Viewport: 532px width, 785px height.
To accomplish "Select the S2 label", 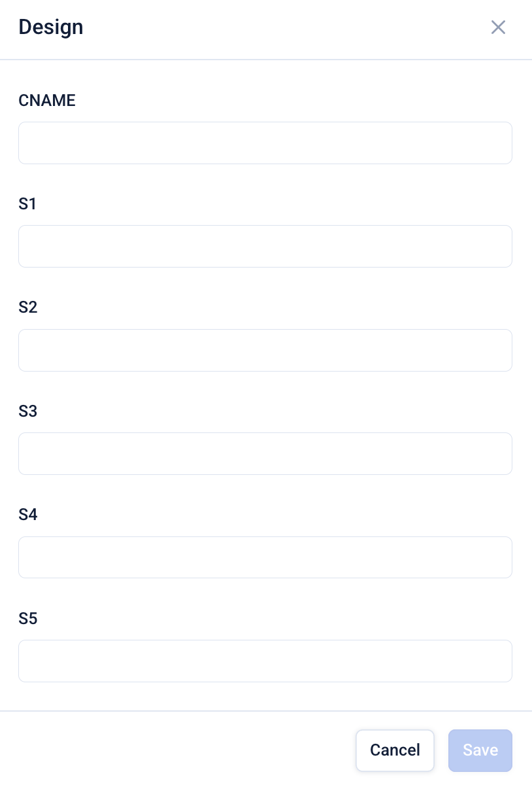I will 28,307.
